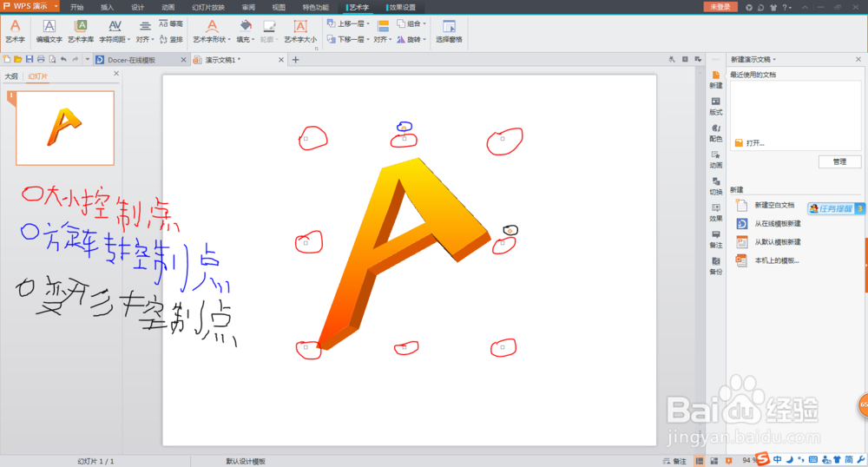Click the 打开... open file link
This screenshot has width=868, height=467.
click(750, 142)
